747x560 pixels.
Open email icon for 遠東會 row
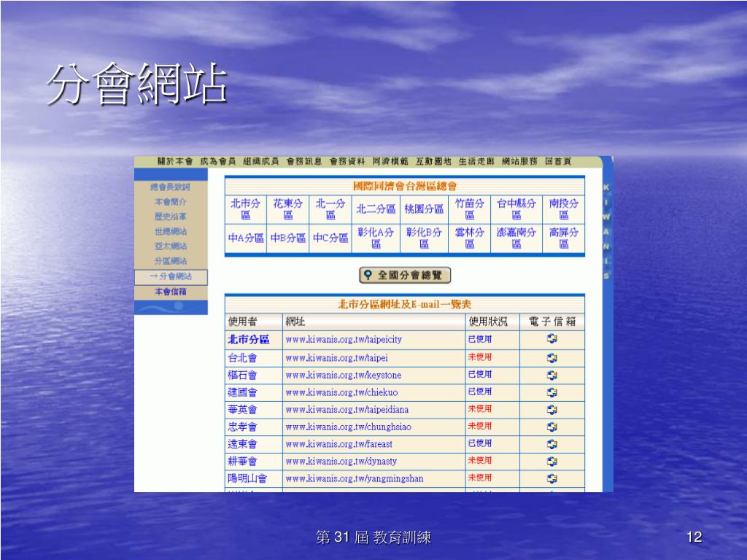point(551,444)
